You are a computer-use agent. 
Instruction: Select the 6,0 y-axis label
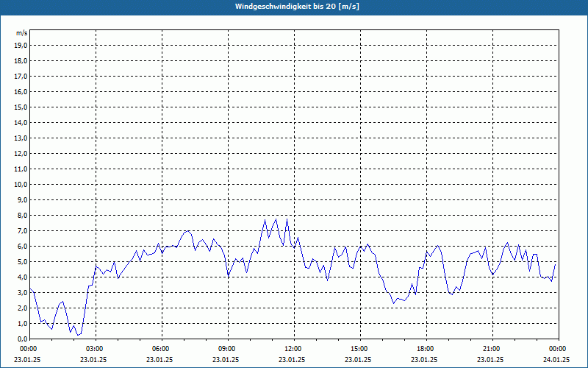(x=22, y=246)
